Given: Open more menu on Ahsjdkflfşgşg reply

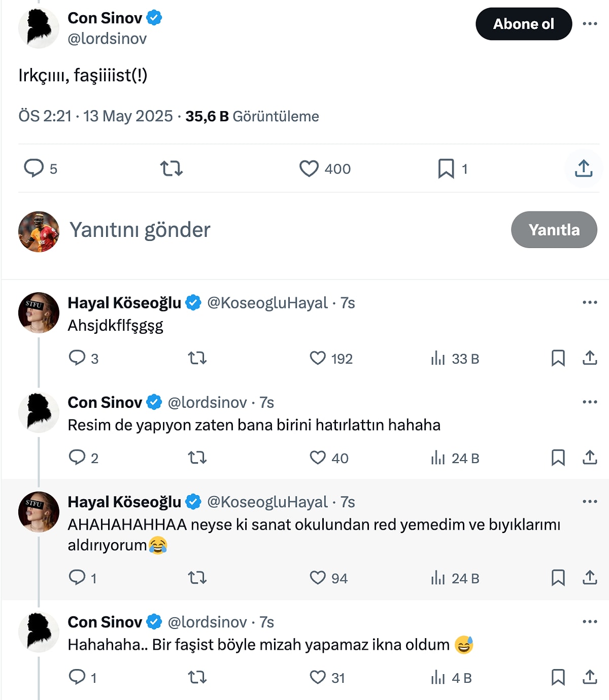Looking at the screenshot, I should 590,303.
